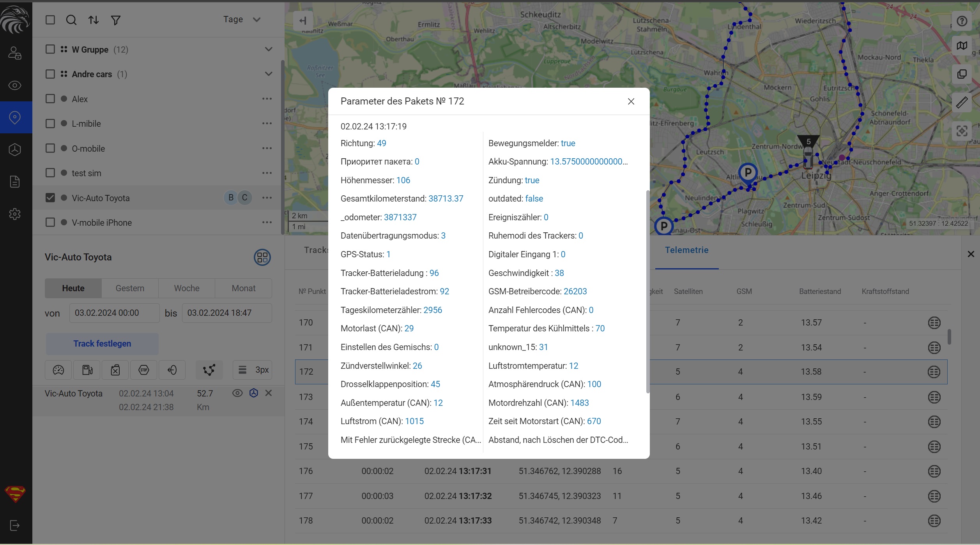
Task: Expand the Andre cars group
Action: [269, 74]
